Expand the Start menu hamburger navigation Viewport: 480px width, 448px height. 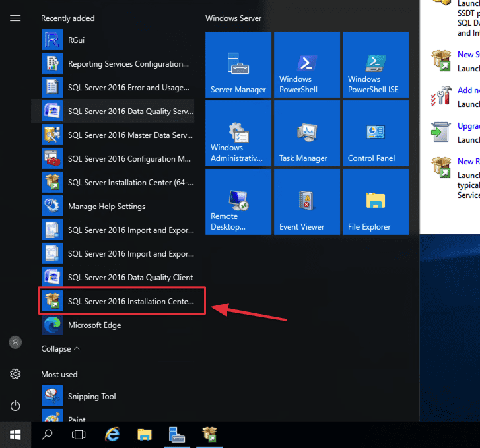coord(15,18)
